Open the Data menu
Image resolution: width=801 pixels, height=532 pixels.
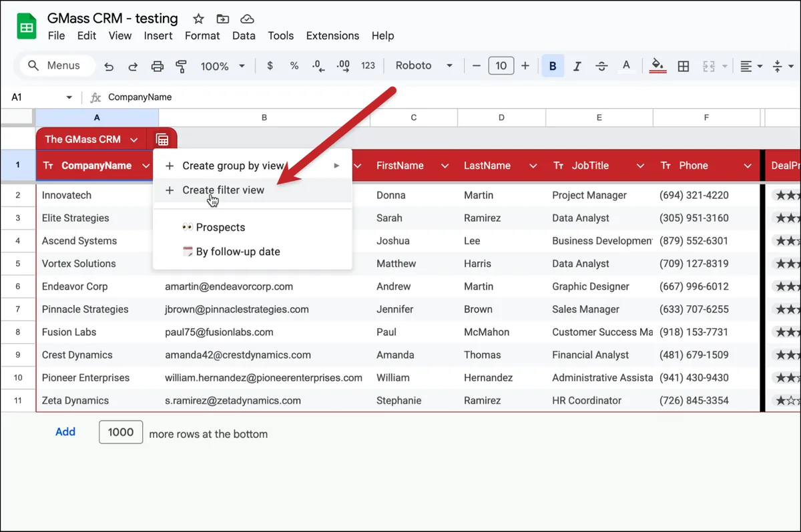[244, 35]
